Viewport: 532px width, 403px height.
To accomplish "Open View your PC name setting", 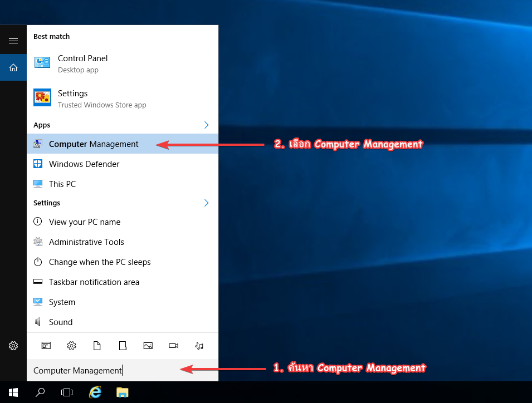I will pos(123,222).
